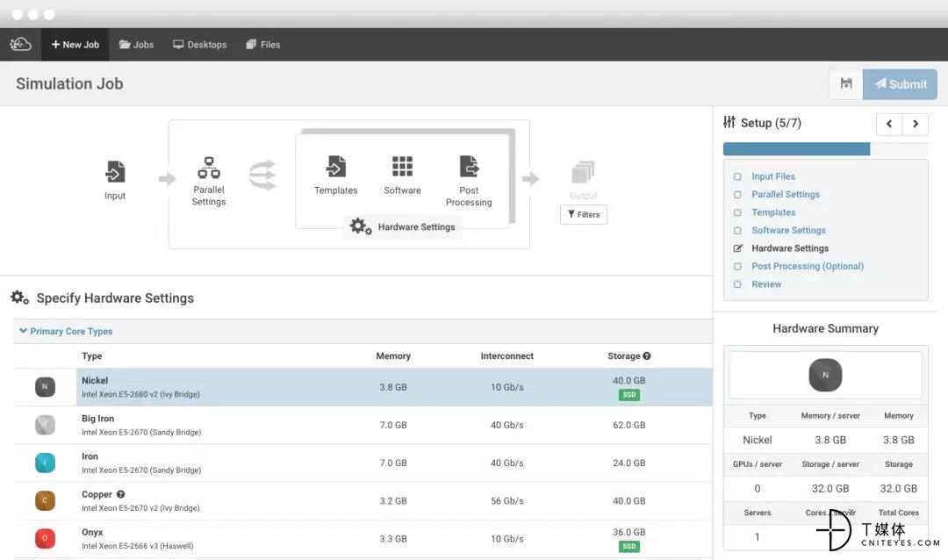Click the save job icon button
The height and width of the screenshot is (560, 948).
846,84
